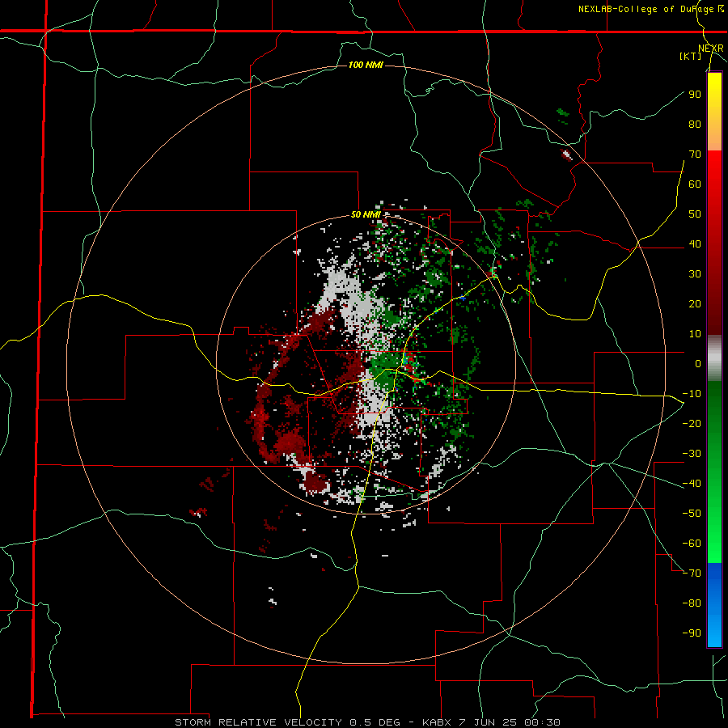Click the 50 NMI range ring label
Screen dimensions: 728x728
366,214
